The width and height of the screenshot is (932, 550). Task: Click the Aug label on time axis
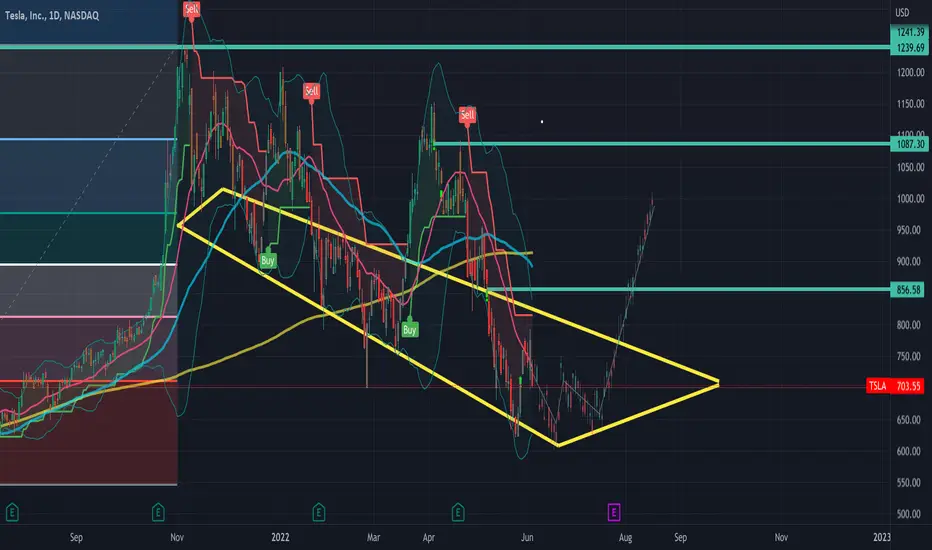(x=625, y=538)
